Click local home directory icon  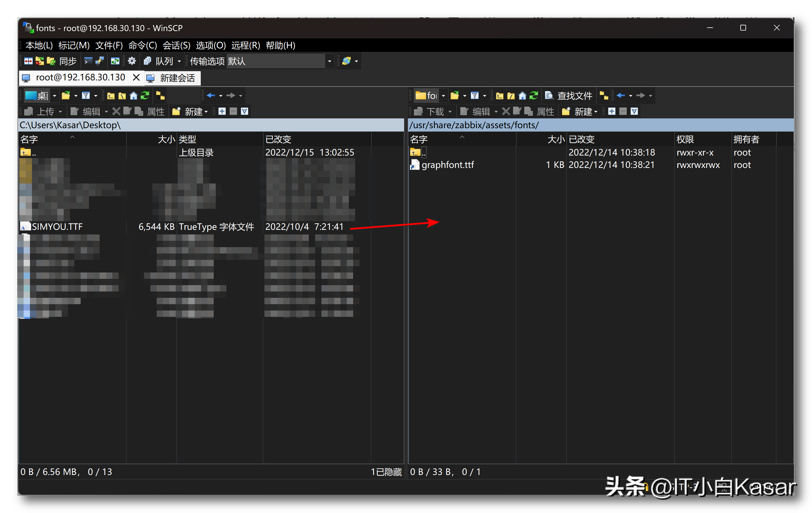point(134,96)
